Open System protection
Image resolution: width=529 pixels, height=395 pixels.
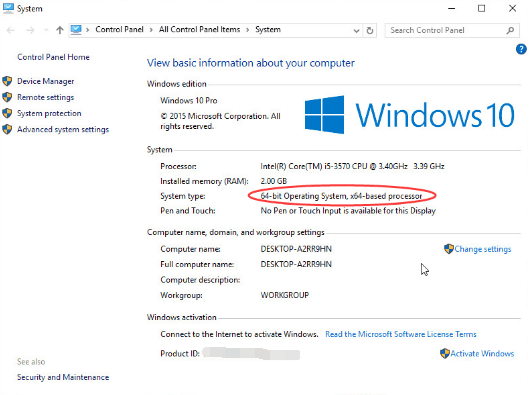tap(49, 113)
